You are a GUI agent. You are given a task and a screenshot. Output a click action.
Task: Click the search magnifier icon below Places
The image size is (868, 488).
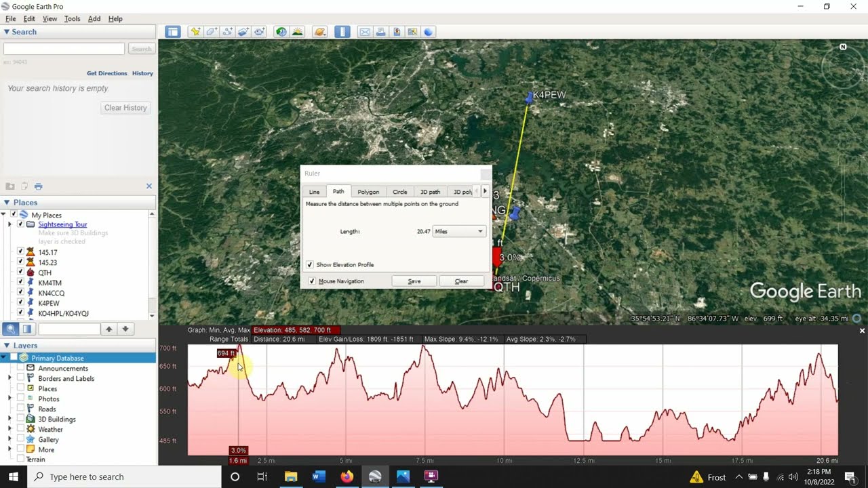pos(11,329)
